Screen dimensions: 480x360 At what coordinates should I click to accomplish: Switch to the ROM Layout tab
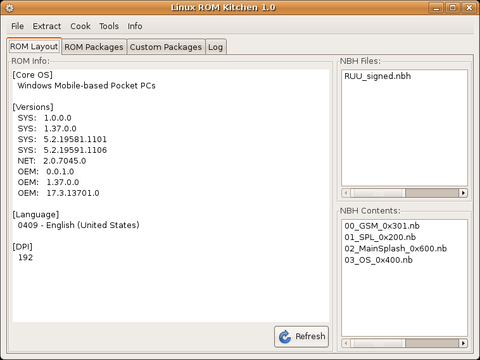point(34,46)
